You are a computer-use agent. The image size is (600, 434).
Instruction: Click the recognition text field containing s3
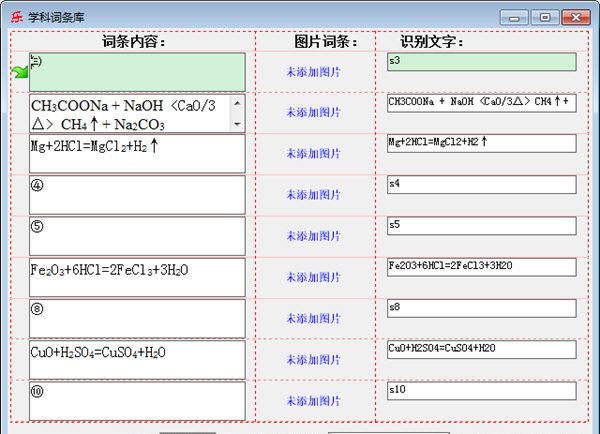(482, 62)
